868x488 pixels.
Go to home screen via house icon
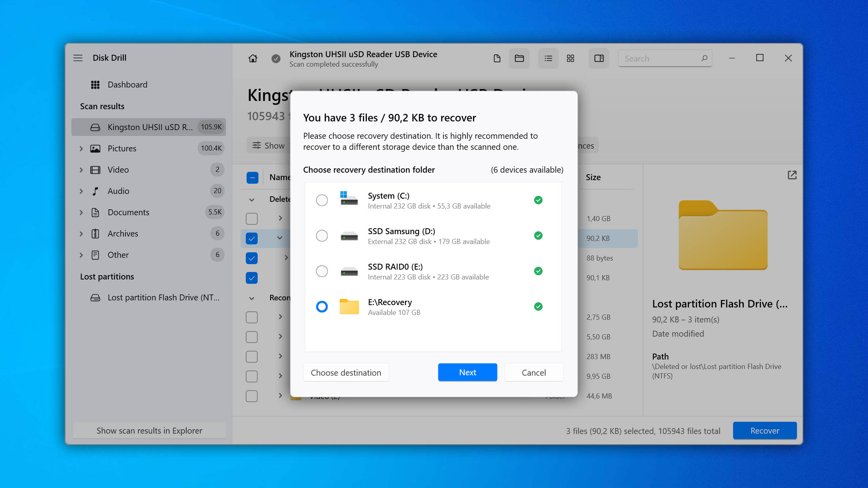tap(253, 58)
